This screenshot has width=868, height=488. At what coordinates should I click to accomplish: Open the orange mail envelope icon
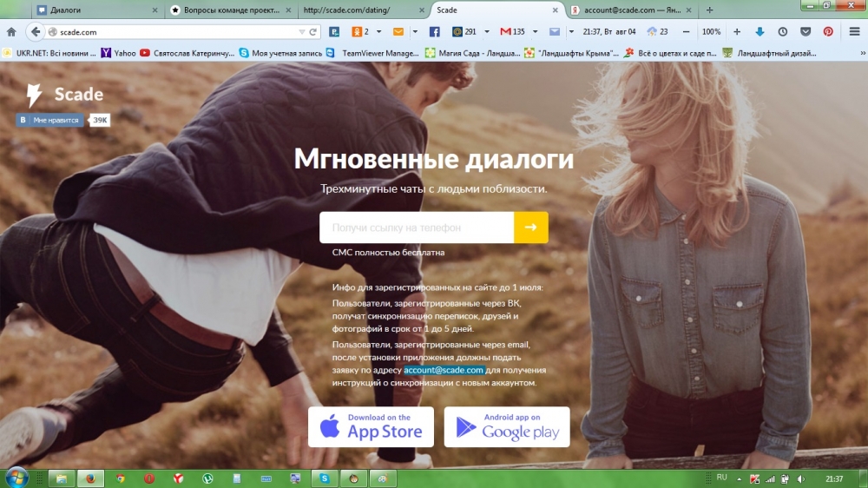pyautogui.click(x=398, y=32)
